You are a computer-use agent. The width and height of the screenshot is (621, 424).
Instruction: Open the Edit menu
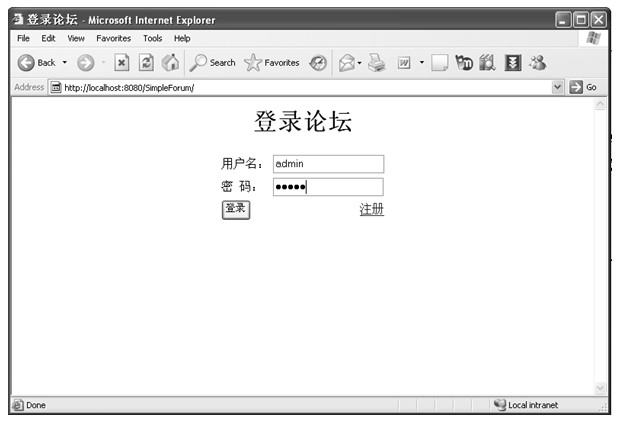48,38
